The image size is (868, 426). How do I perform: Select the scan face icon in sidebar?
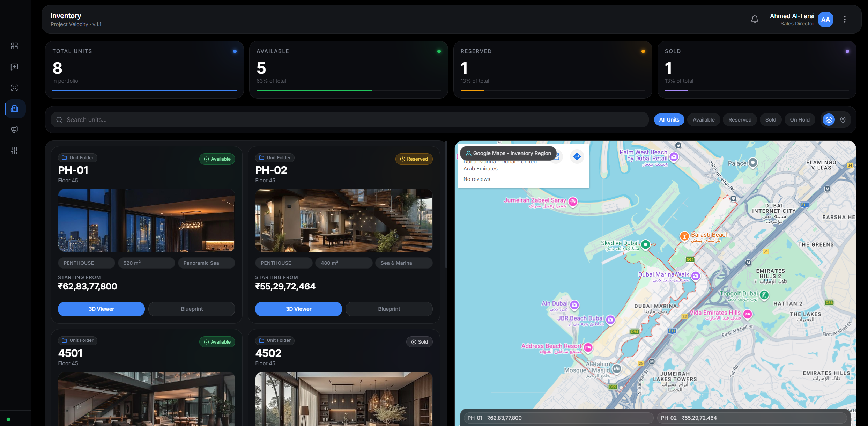pos(14,88)
